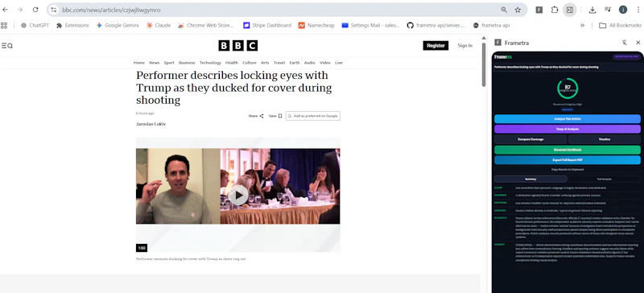Go to the BBC Live section
Viewport: 644px width, 293px height.
[x=338, y=63]
